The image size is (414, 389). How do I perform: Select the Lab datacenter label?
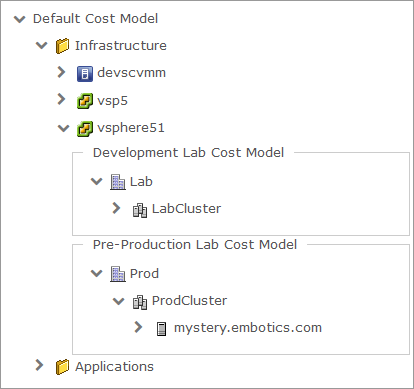click(x=141, y=182)
